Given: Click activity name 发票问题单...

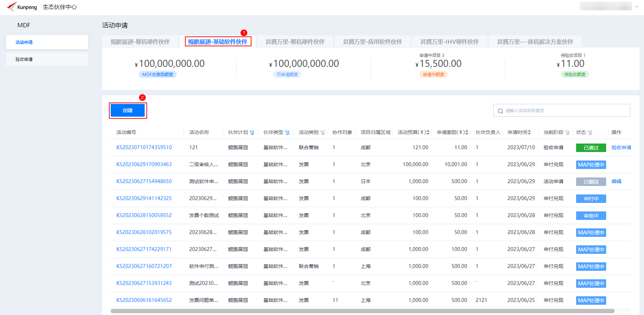Looking at the screenshot, I should (x=204, y=300).
